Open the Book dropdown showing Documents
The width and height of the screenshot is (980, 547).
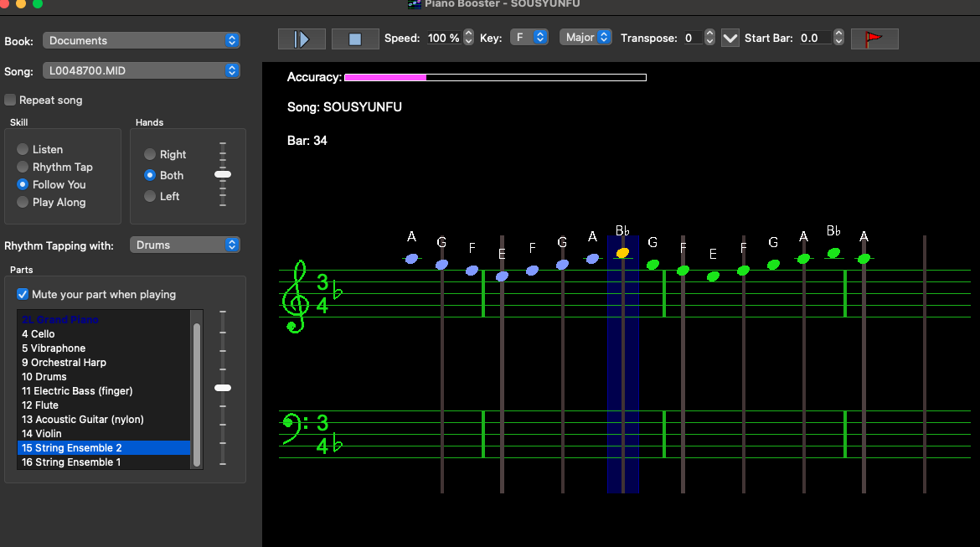pos(142,41)
